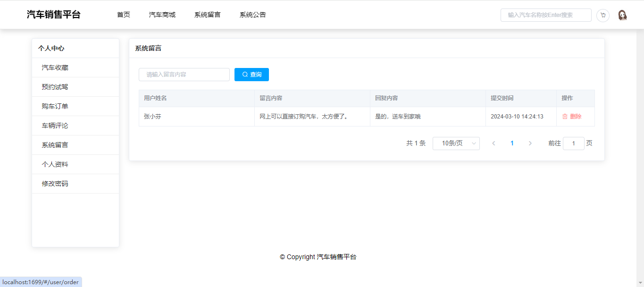Image resolution: width=644 pixels, height=287 pixels.
Task: Open the user avatar menu
Action: click(622, 15)
